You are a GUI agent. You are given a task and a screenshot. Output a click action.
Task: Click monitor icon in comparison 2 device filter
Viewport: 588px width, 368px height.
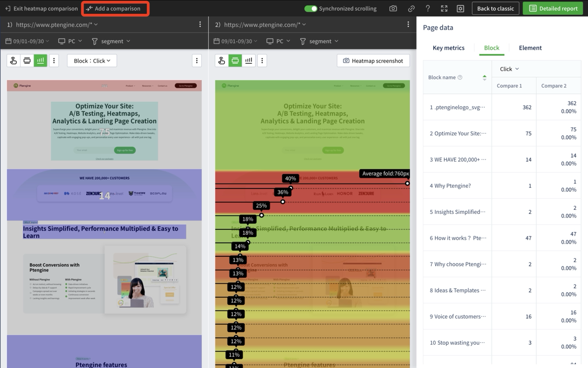270,41
